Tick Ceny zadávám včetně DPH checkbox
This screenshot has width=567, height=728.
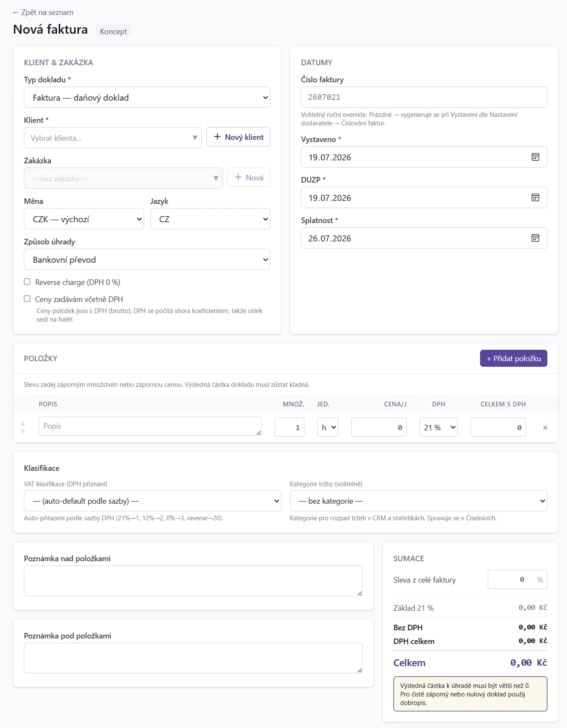coord(27,299)
